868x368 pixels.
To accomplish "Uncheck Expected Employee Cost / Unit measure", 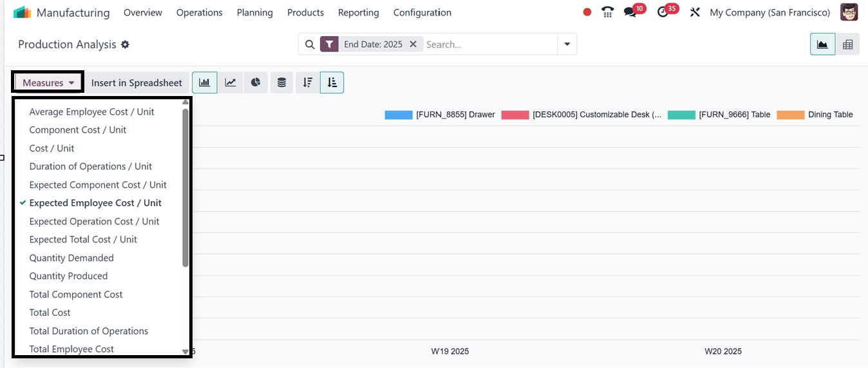I will [95, 203].
